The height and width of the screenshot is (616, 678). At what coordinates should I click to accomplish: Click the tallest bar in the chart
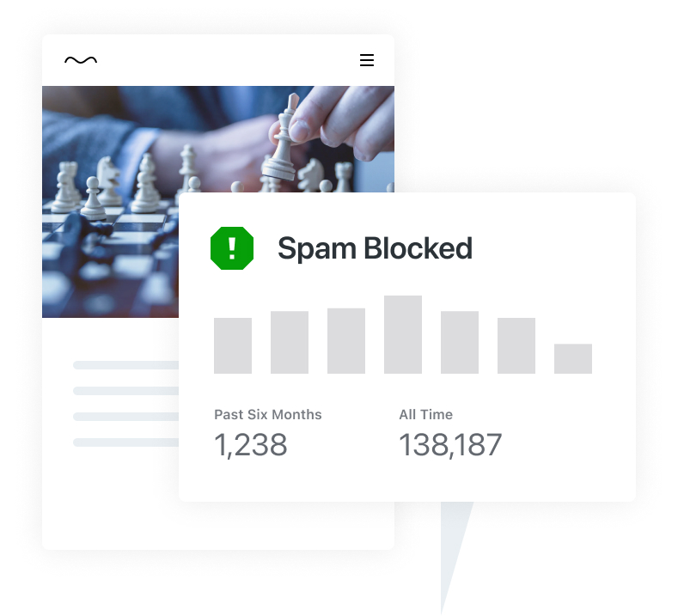(402, 334)
